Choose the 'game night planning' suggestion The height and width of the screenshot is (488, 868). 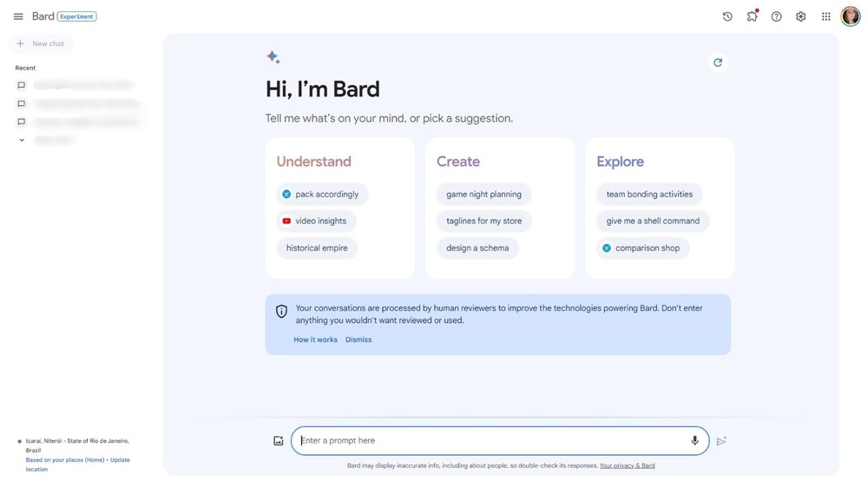point(483,195)
